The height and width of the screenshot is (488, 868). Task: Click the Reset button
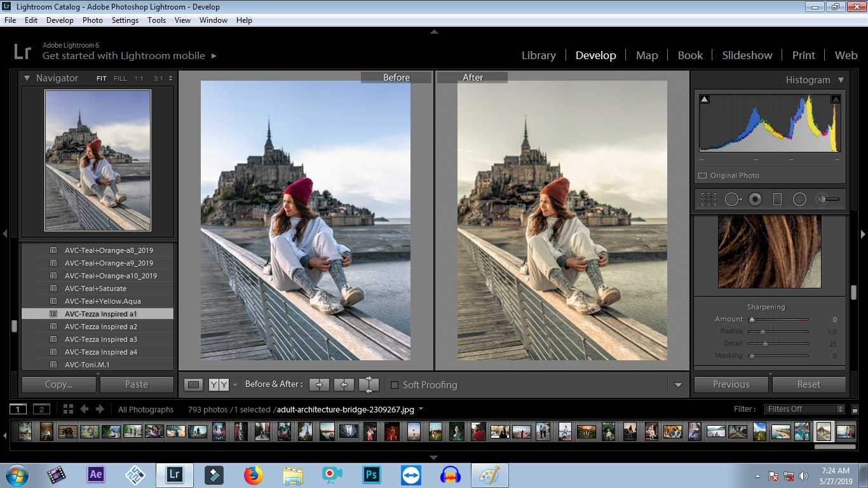809,384
